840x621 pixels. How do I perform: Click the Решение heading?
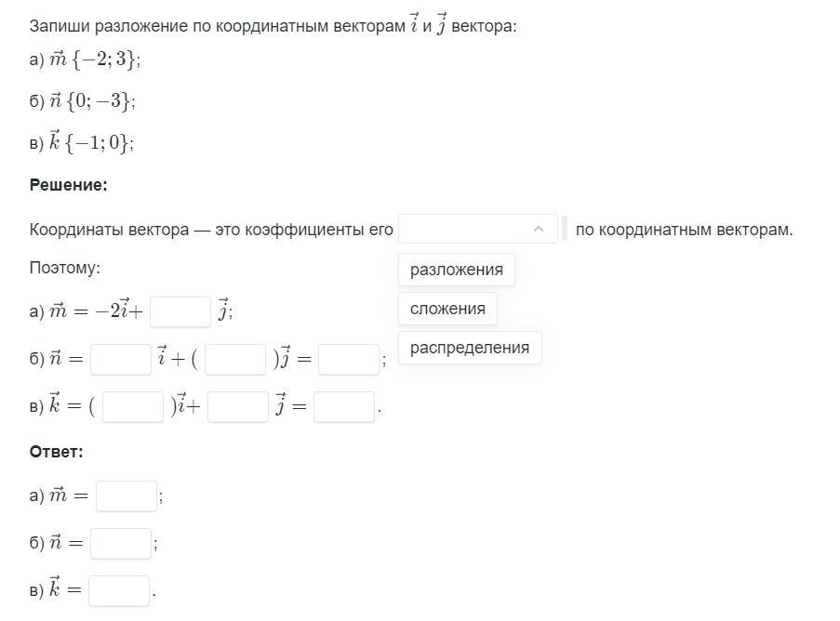(x=69, y=185)
